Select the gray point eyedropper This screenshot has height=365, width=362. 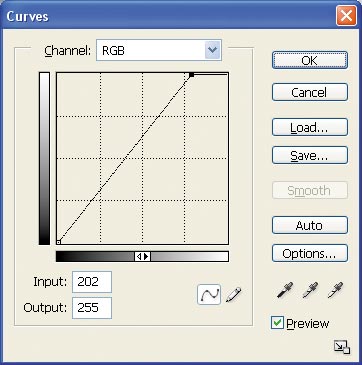pyautogui.click(x=310, y=290)
